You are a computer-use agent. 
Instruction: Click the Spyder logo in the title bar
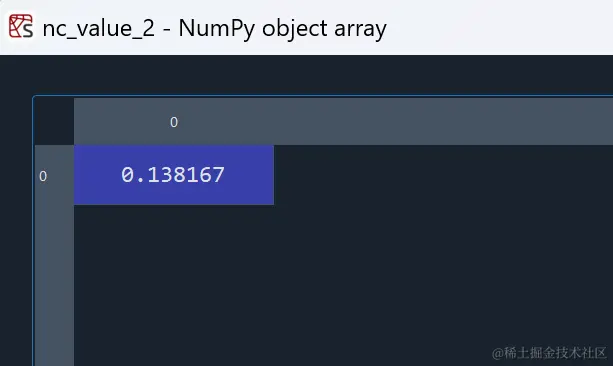21,26
